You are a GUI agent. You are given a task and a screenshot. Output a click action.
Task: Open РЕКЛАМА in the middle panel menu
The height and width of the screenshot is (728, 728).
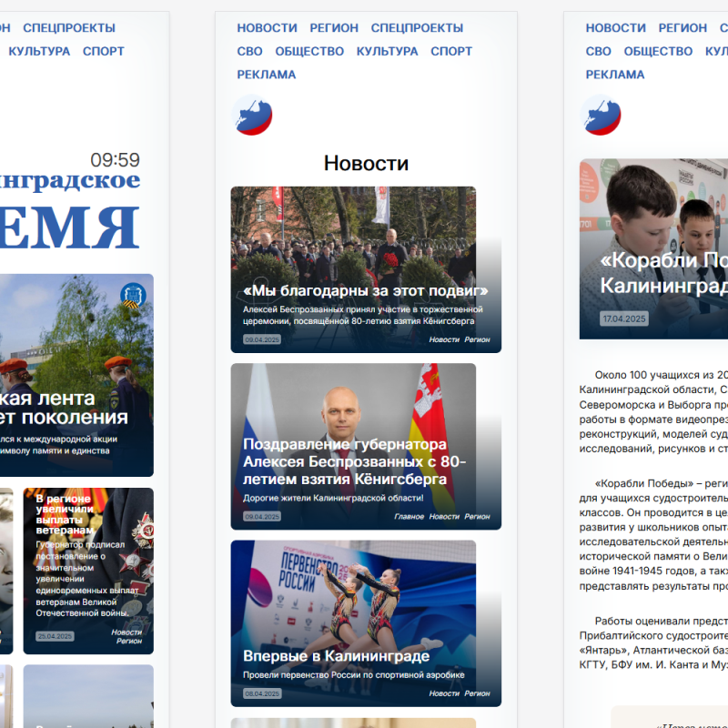coord(267,75)
